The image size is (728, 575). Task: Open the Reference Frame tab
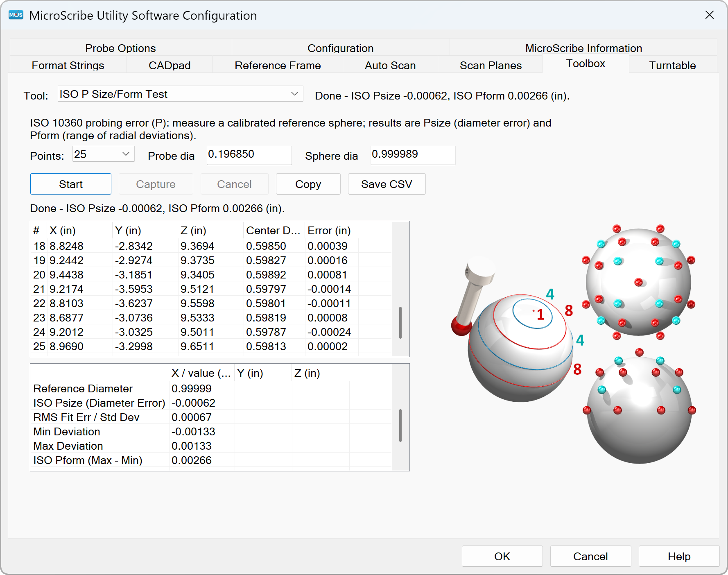click(278, 65)
